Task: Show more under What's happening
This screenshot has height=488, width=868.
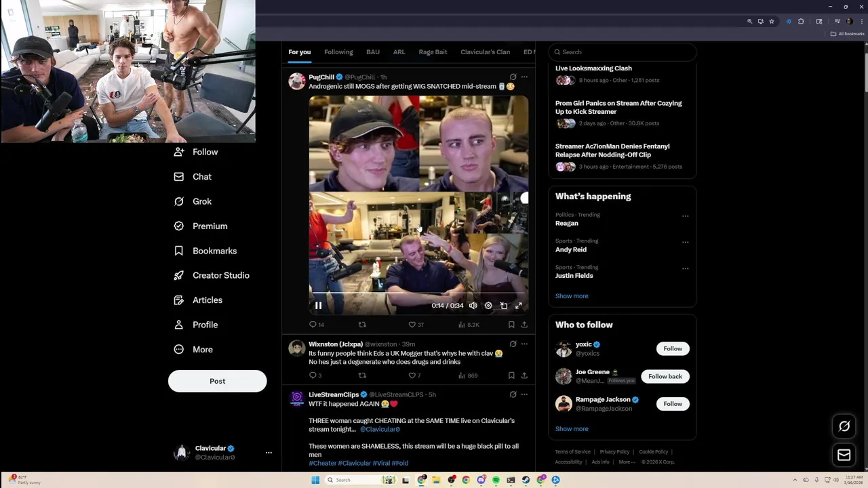Action: (572, 296)
